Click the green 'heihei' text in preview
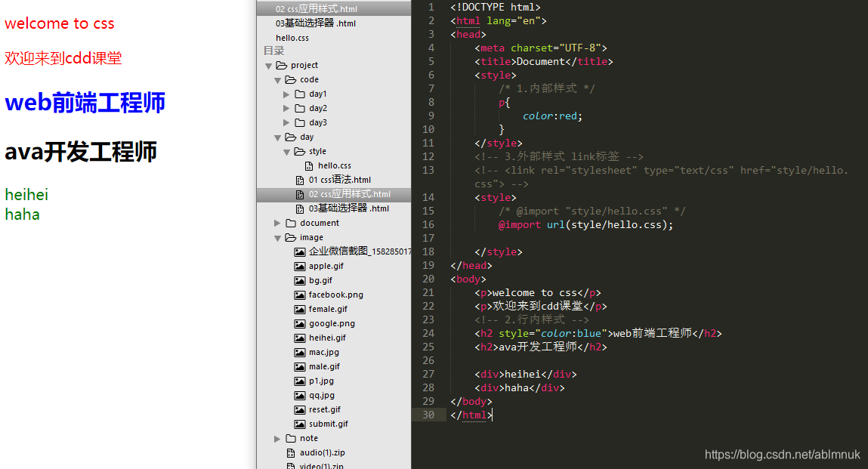Screen dimensions: 868x469 tap(26, 195)
